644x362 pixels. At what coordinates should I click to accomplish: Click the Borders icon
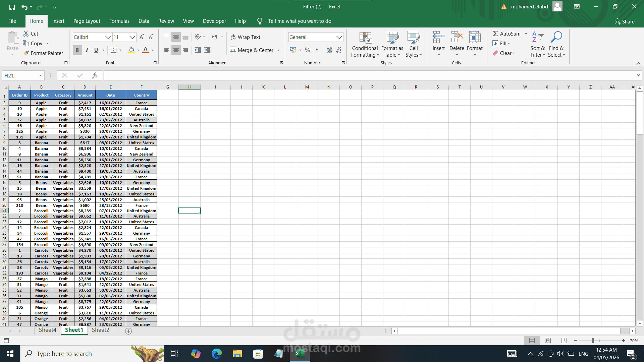(x=114, y=50)
